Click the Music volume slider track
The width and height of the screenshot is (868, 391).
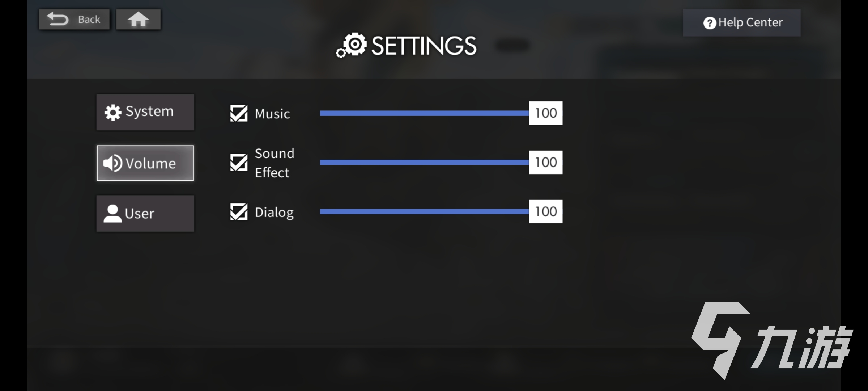pyautogui.click(x=424, y=113)
